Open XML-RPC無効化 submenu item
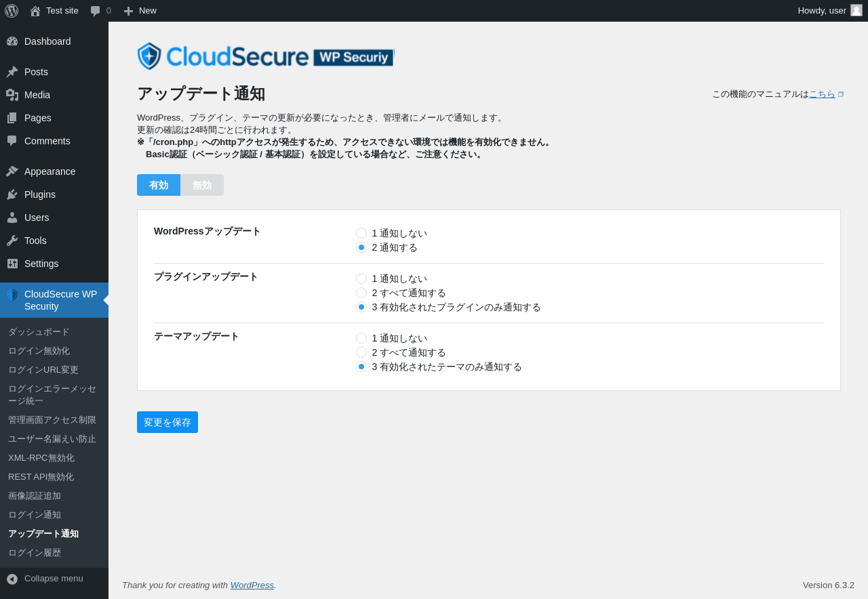The image size is (868, 599). click(54, 458)
